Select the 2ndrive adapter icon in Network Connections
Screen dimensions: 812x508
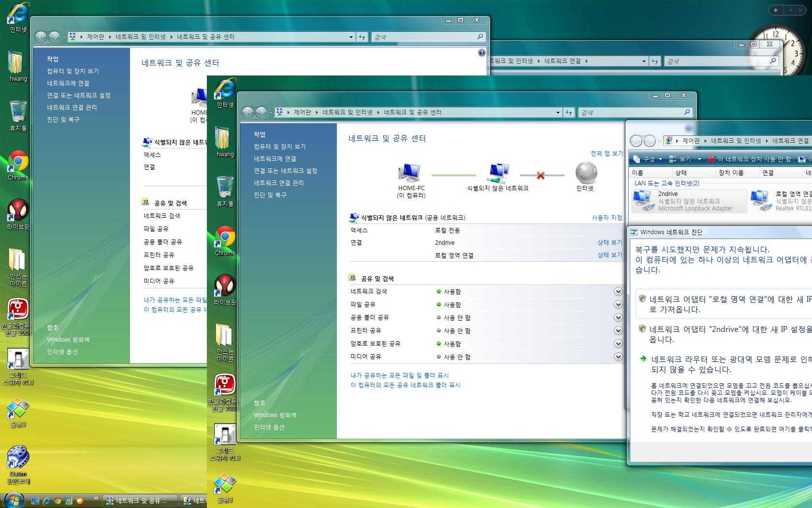pos(643,201)
